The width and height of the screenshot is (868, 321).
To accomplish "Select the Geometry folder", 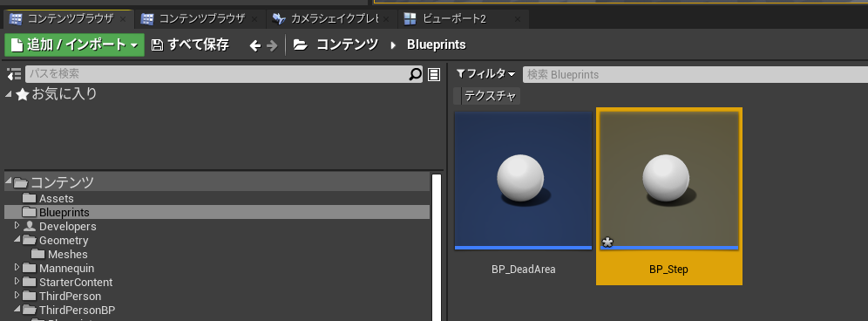I will pos(64,240).
